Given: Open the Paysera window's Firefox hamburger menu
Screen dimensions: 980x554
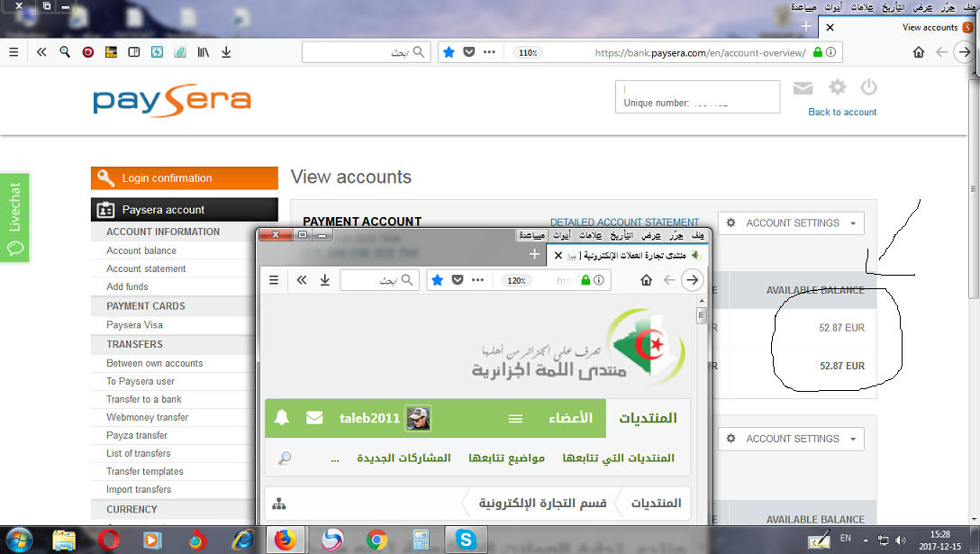Looking at the screenshot, I should 14,52.
